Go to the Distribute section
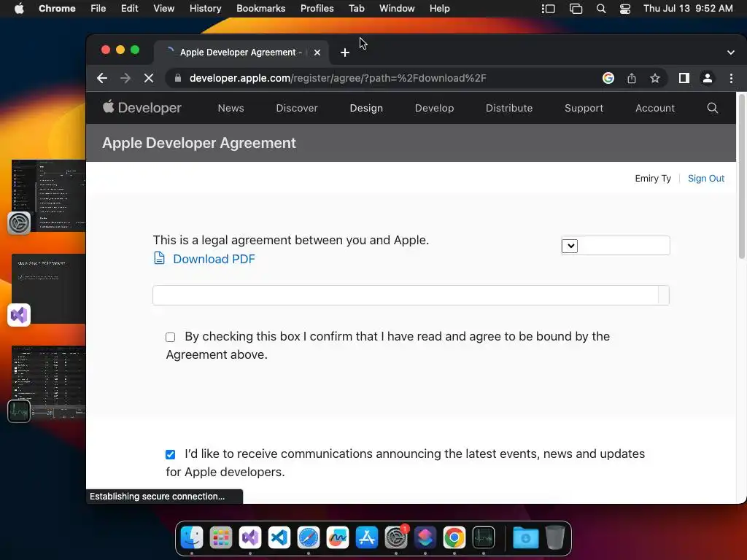747x560 pixels. [509, 108]
